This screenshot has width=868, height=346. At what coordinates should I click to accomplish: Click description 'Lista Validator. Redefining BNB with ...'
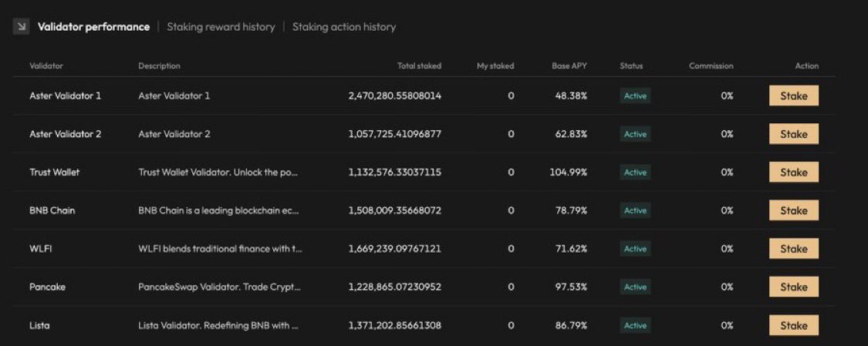(x=218, y=325)
